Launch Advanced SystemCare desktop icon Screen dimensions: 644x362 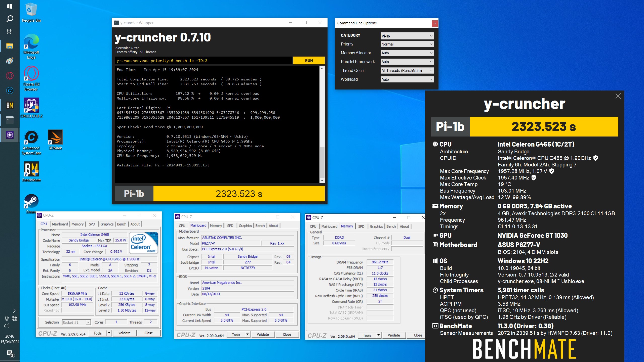pos(31,142)
